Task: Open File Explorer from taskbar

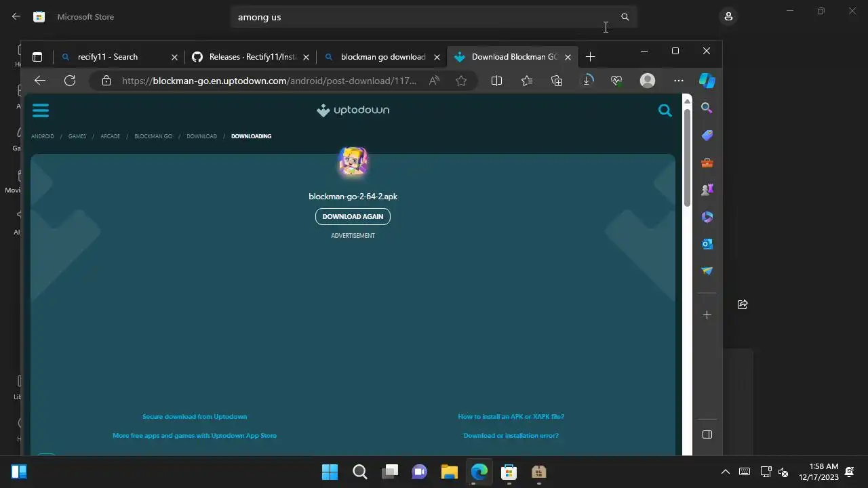Action: tap(449, 472)
